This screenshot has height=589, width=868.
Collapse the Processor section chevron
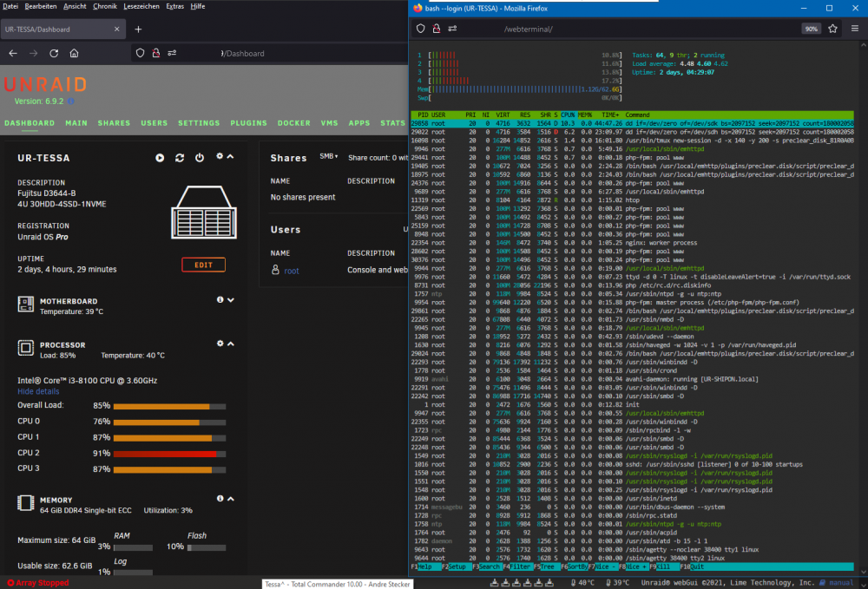click(231, 344)
